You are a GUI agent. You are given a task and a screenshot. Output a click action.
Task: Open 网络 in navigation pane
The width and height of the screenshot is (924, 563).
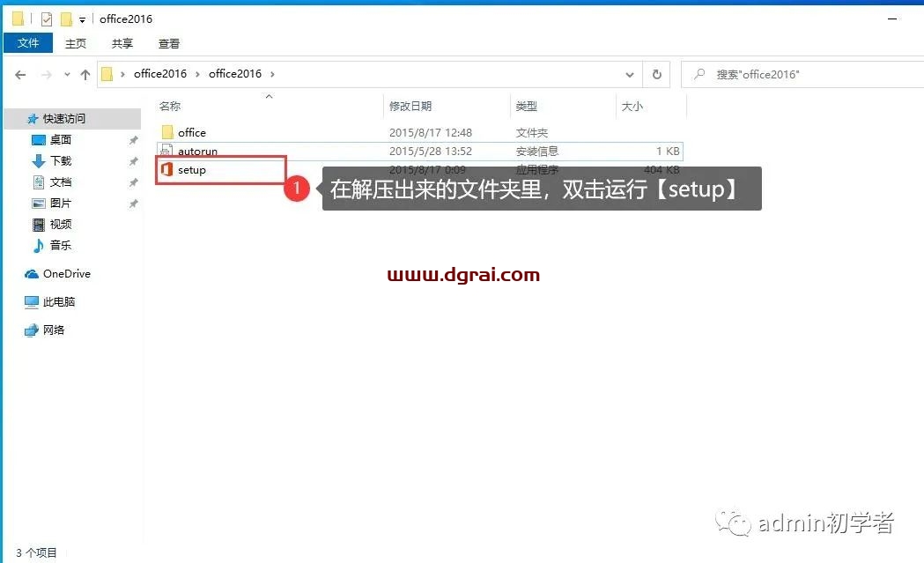(54, 330)
